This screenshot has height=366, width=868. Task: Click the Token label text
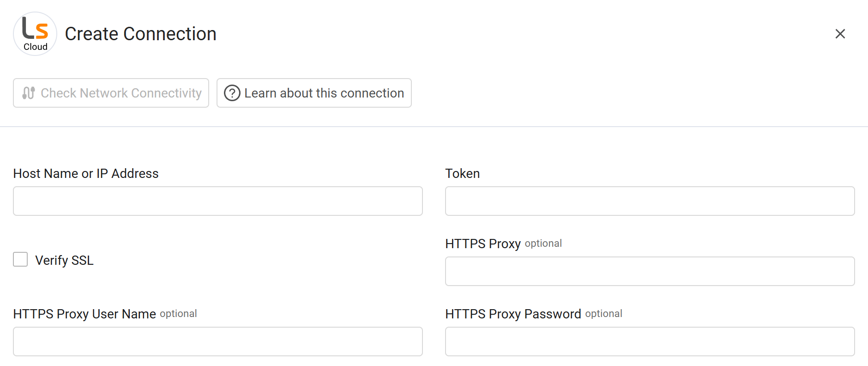click(x=462, y=173)
